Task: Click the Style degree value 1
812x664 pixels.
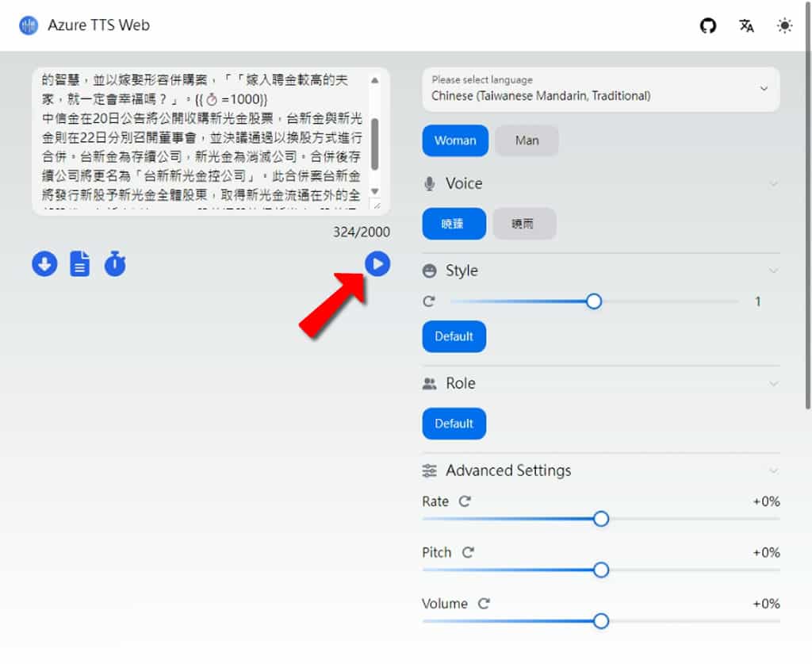Action: [758, 301]
